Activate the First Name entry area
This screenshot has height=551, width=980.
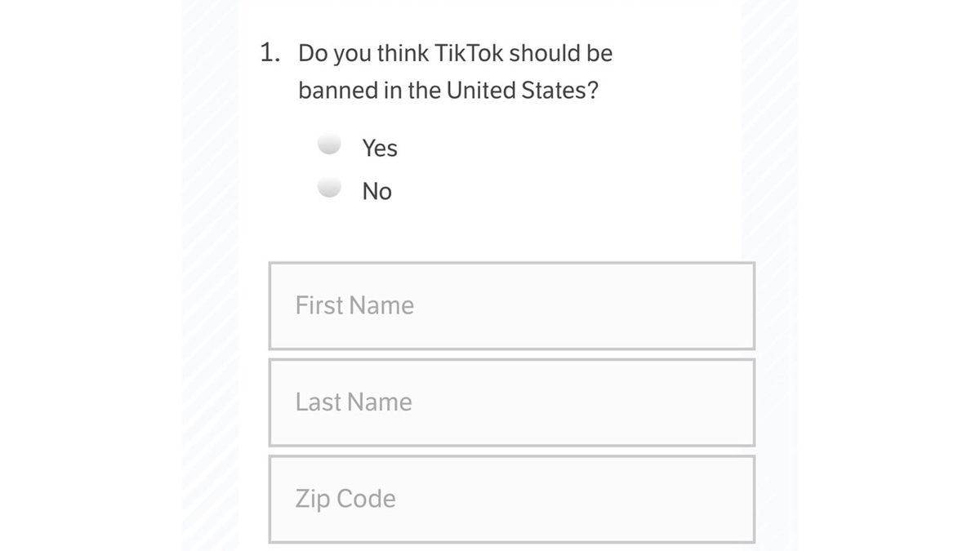(511, 304)
